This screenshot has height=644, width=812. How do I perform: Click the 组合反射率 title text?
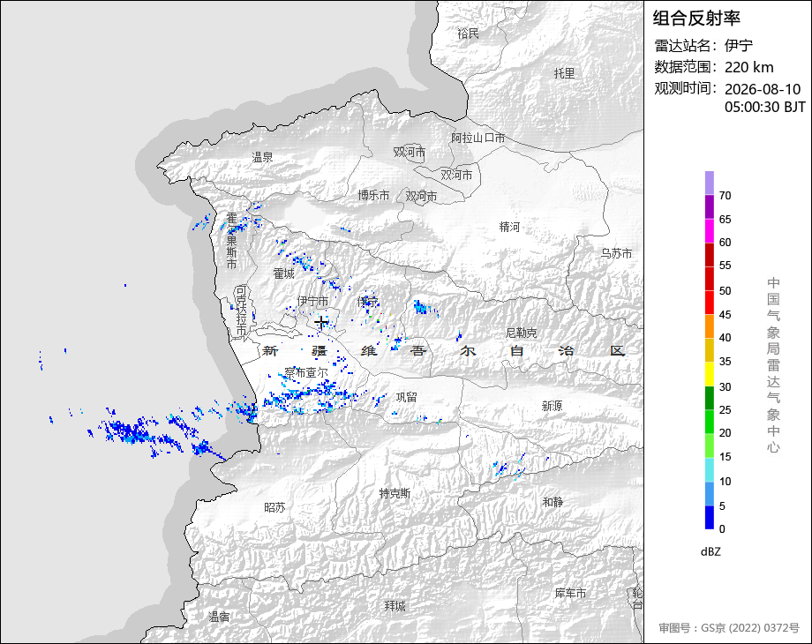(696, 19)
